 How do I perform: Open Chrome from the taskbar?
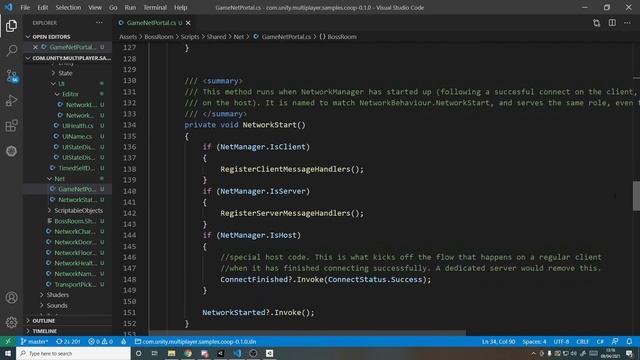(x=188, y=353)
